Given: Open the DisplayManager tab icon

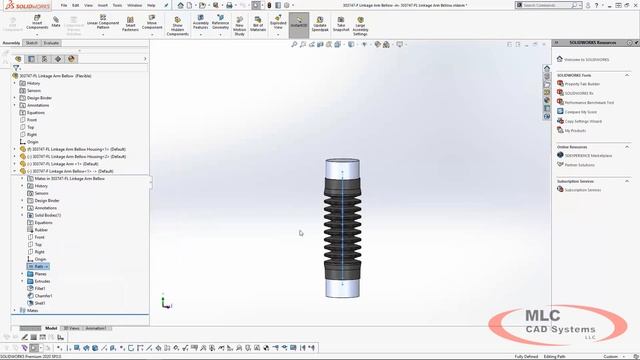Looking at the screenshot, I should tap(71, 59).
